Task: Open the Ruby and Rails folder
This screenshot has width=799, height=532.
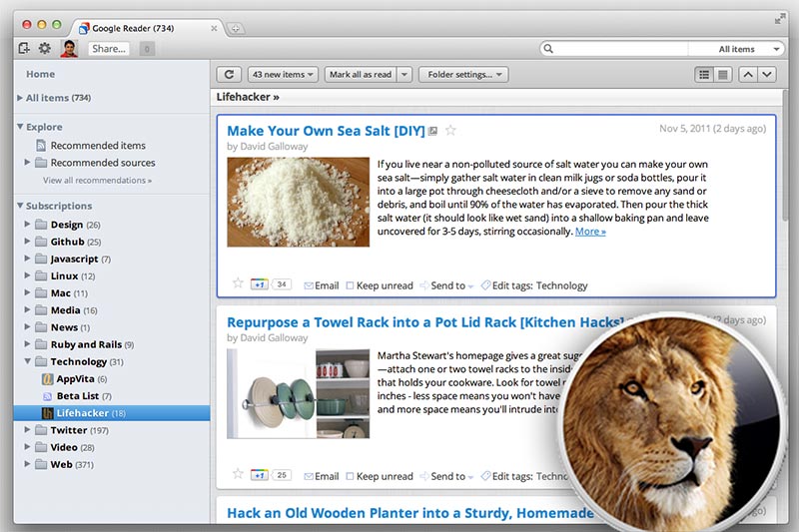Action: [86, 344]
